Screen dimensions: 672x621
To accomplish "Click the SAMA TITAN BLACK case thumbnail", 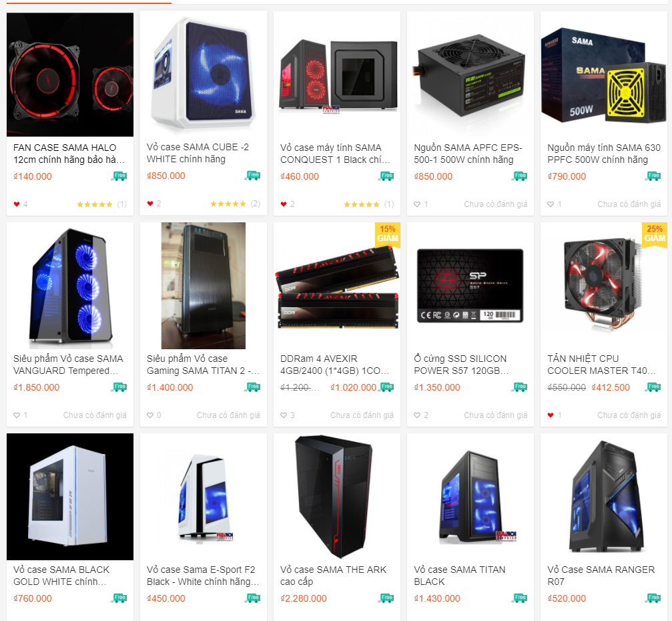I will [470, 497].
